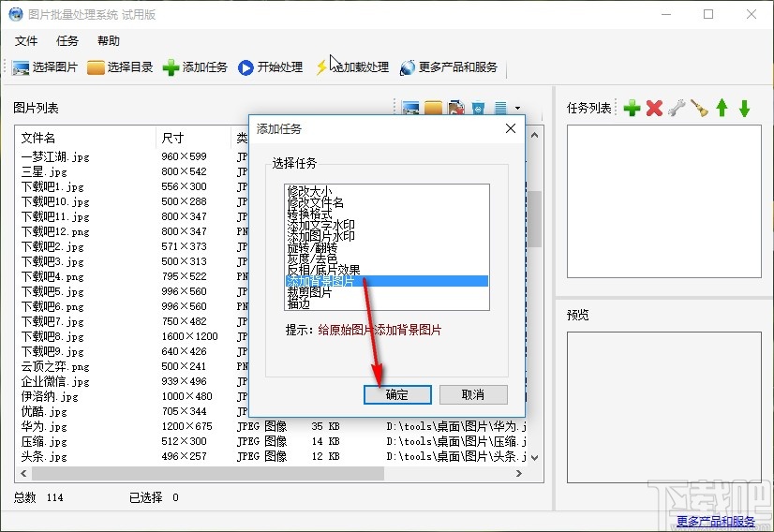Select file 一梦江湖.jpg

(55, 157)
